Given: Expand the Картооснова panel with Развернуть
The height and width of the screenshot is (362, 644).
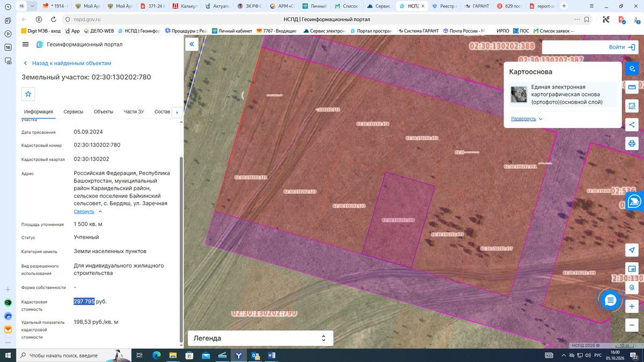Looking at the screenshot, I should 527,119.
